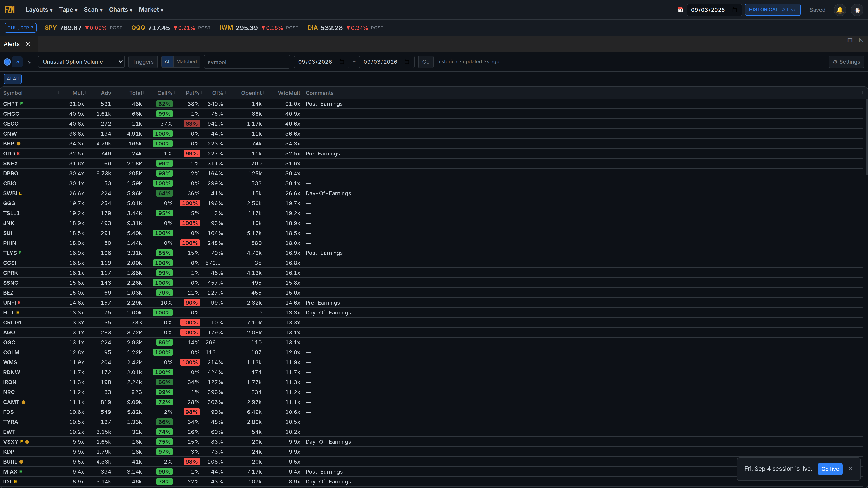The width and height of the screenshot is (868, 488).
Task: Open calendar picker of start date field
Action: (342, 62)
